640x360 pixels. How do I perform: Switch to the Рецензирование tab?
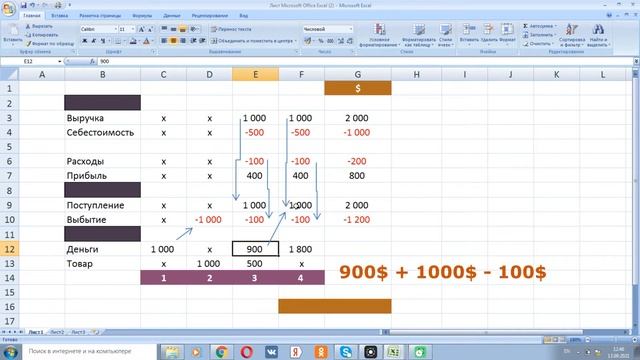pos(210,16)
